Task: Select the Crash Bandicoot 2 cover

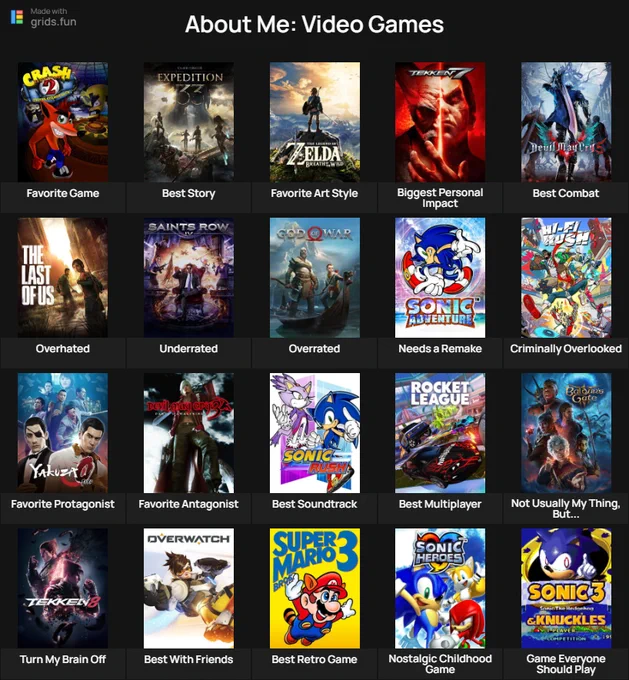Action: [63, 122]
